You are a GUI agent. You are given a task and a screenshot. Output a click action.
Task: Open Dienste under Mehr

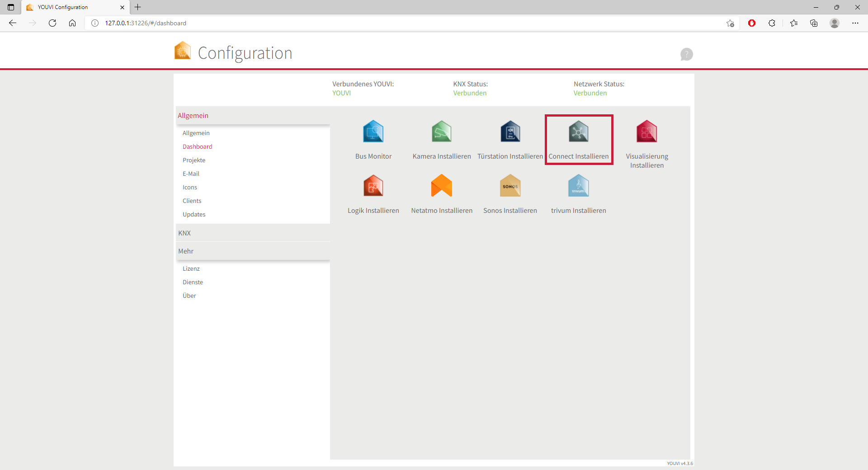point(193,282)
